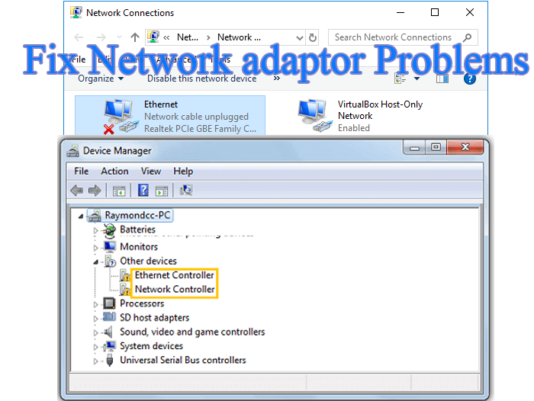Viewport: 534px width, 401px height.
Task: Click Forward arrow in Device Manager toolbar
Action: [95, 190]
